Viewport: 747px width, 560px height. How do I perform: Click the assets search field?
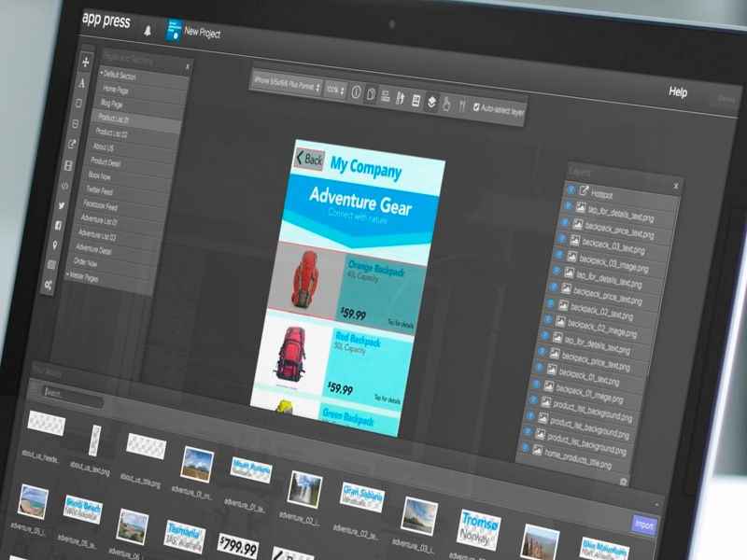pyautogui.click(x=72, y=395)
